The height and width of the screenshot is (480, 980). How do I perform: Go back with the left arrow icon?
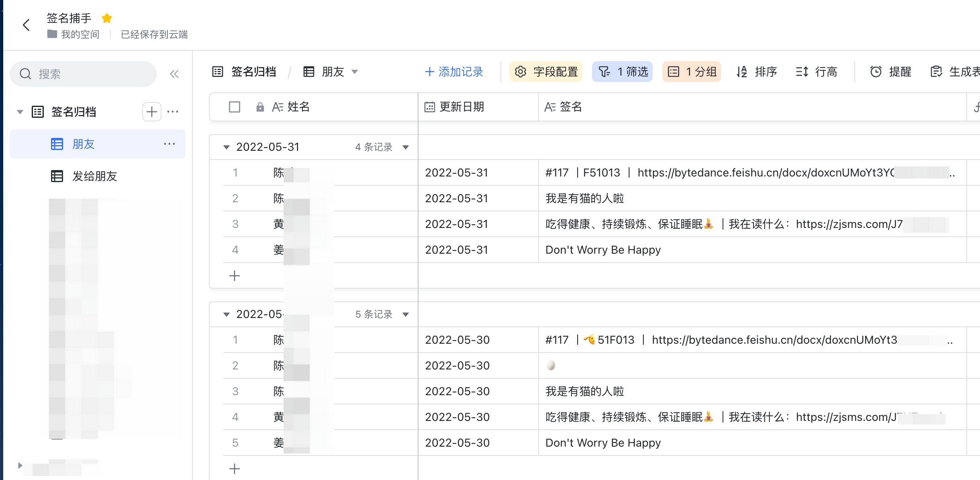[27, 25]
